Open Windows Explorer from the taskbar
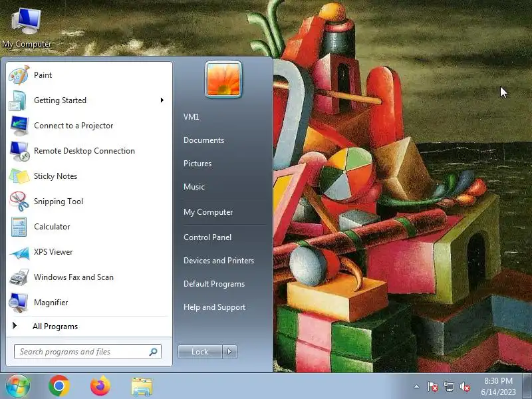The image size is (532, 399). click(142, 386)
